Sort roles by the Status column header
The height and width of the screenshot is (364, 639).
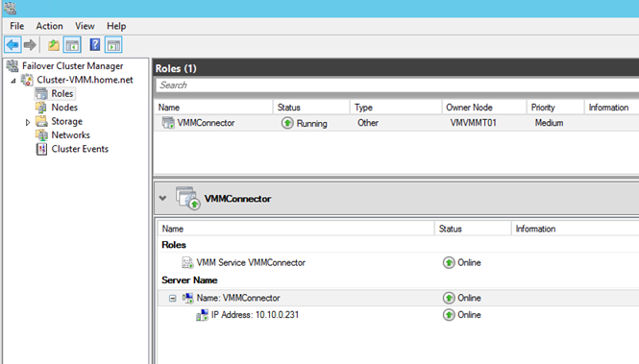coord(311,108)
